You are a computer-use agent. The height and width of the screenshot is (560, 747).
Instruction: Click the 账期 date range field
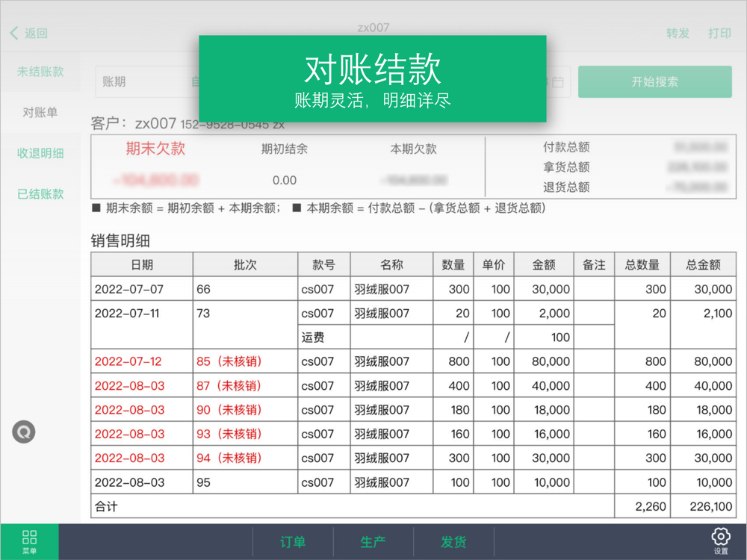[x=333, y=82]
